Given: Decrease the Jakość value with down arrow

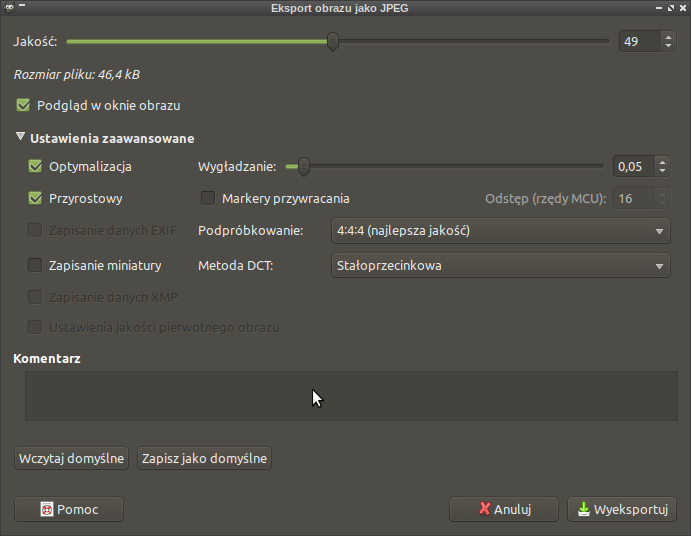Looking at the screenshot, I should (668, 46).
